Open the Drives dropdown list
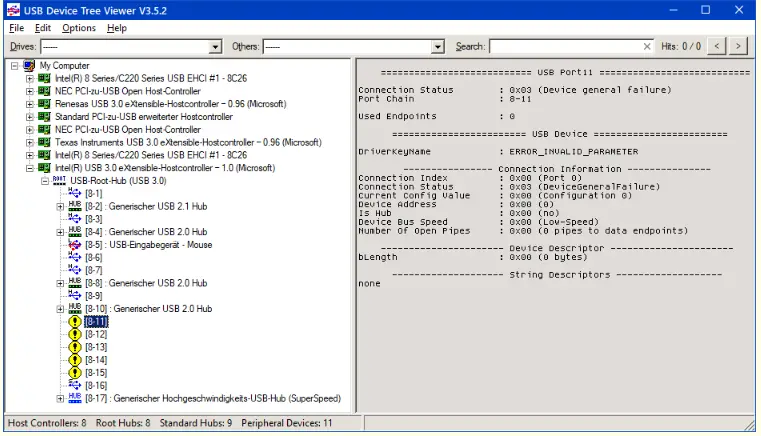Screen dimensions: 761x436 click(215, 47)
